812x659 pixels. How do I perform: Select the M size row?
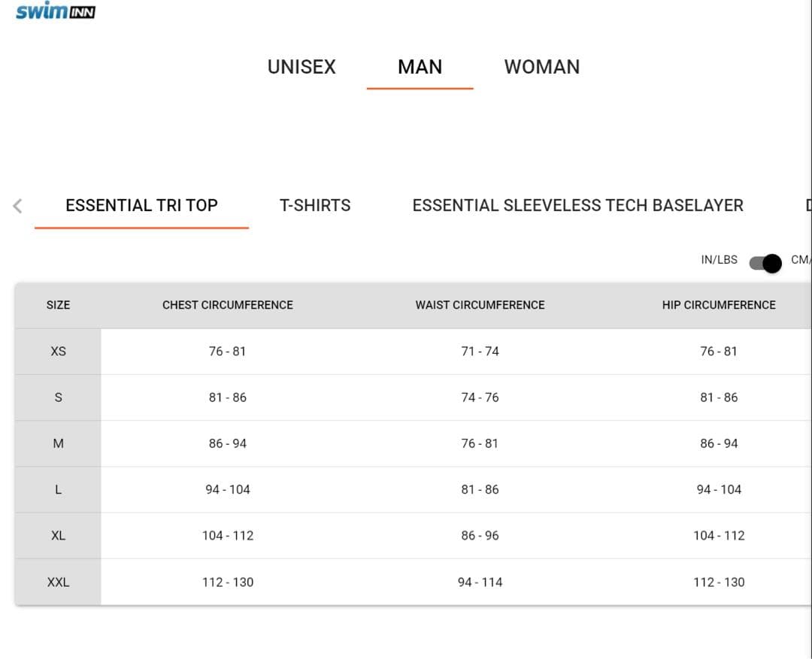[58, 443]
